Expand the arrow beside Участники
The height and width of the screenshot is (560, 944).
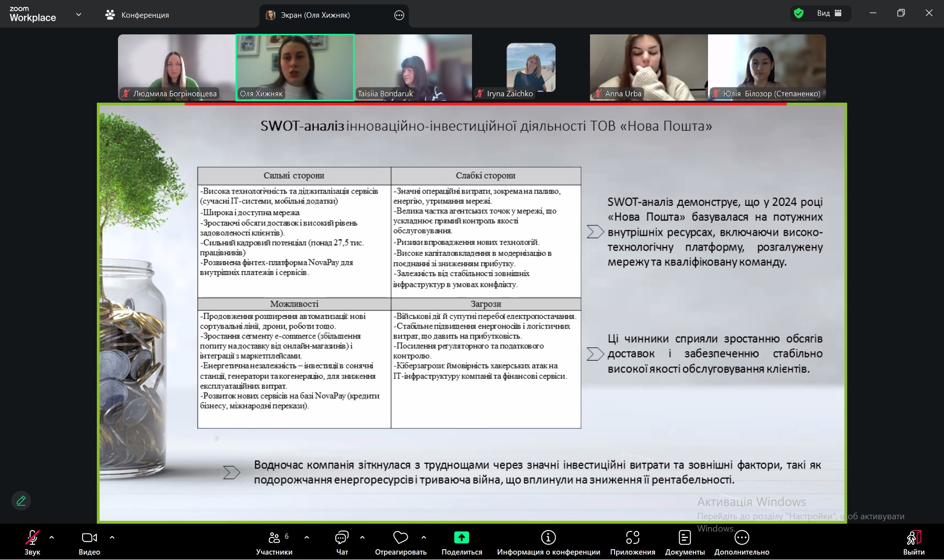pos(307,537)
